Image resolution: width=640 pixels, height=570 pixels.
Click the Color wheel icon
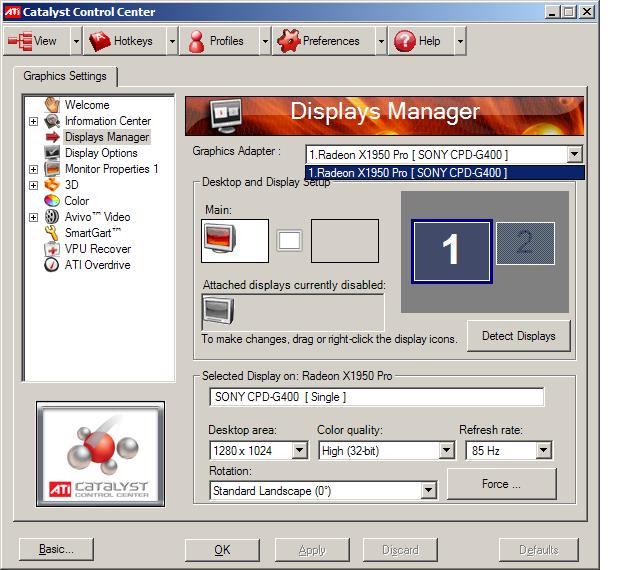[52, 200]
